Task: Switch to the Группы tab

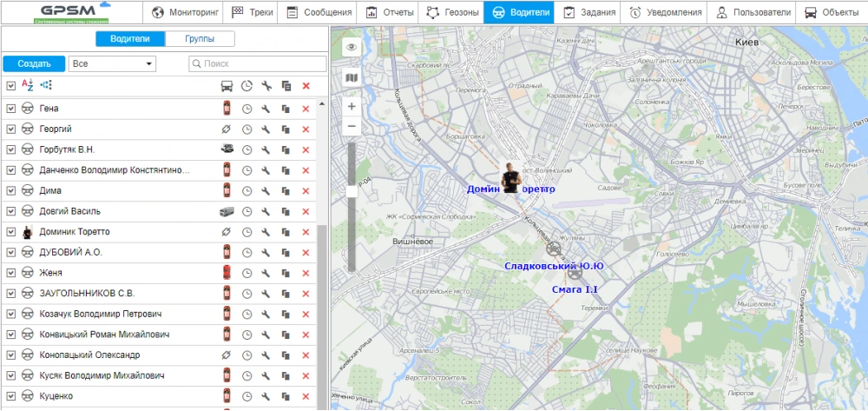Action: click(x=199, y=39)
